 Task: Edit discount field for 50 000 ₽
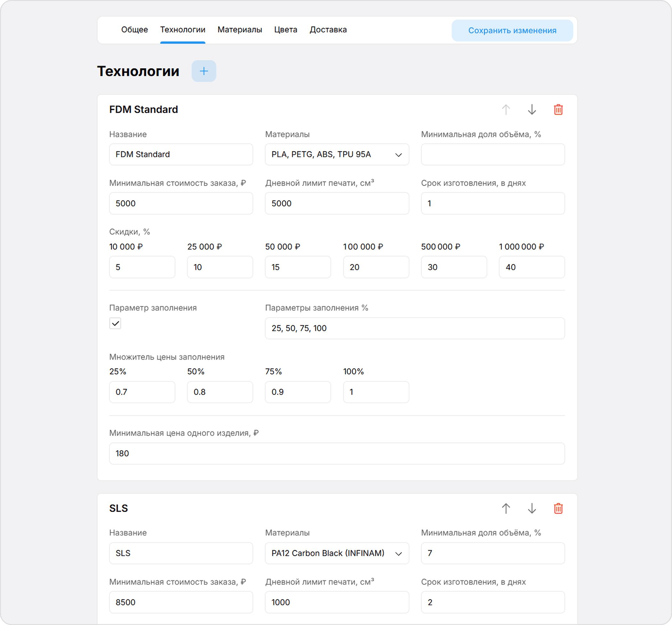[x=298, y=267]
